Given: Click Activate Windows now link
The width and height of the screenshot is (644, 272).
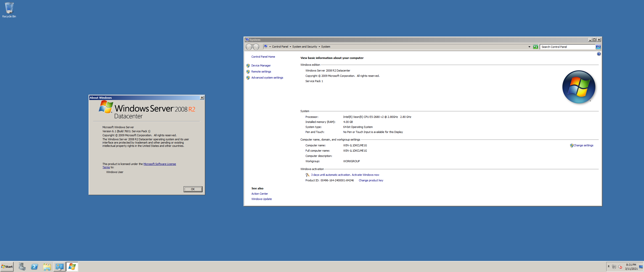Looking at the screenshot, I should tap(365, 175).
